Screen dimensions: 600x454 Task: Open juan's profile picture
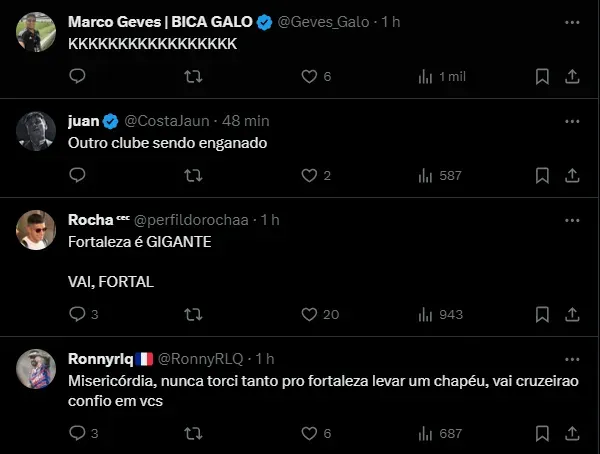tap(36, 132)
